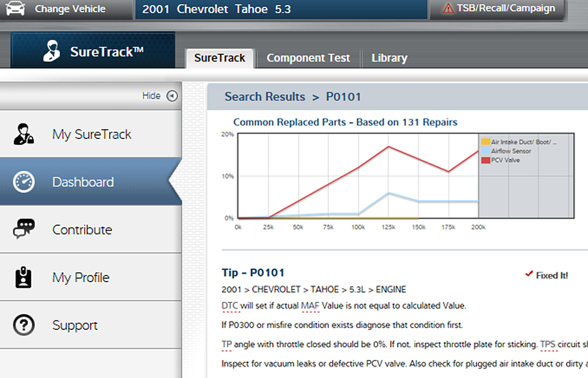Click the Support question mark icon
588x378 pixels.
[24, 325]
